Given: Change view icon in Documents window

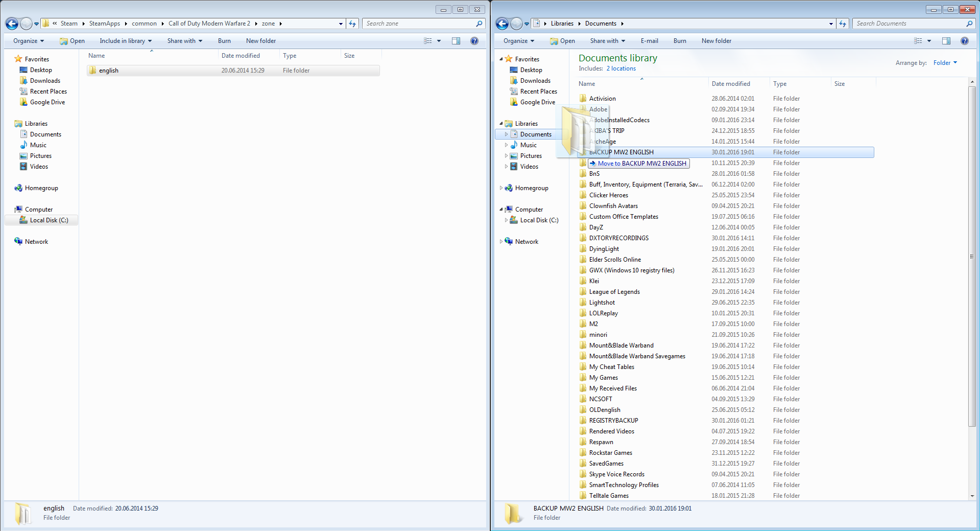Looking at the screenshot, I should click(918, 41).
